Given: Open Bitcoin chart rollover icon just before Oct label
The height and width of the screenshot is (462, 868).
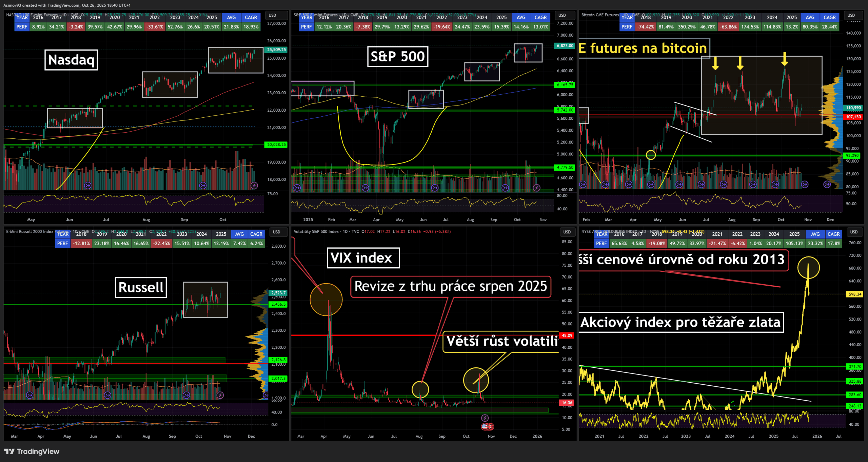Looking at the screenshot, I should coord(775,184).
